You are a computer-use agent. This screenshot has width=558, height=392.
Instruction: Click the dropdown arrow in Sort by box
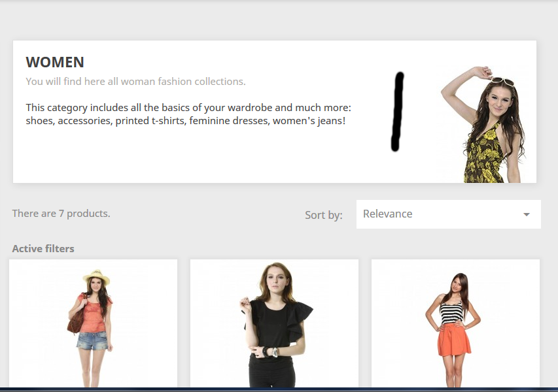pyautogui.click(x=527, y=214)
